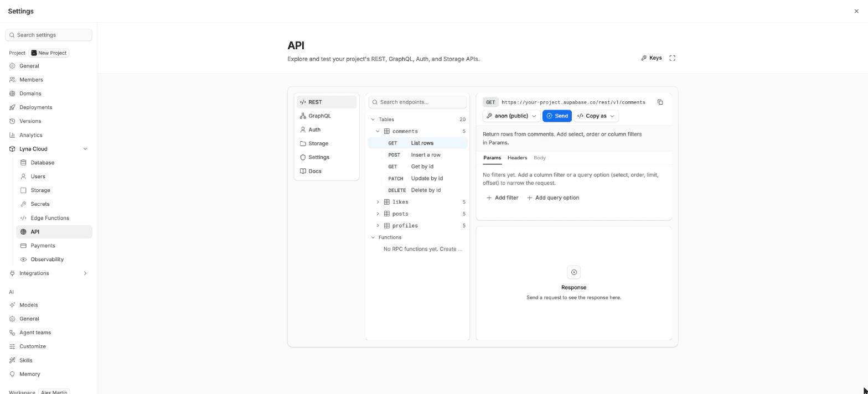Send the request
868x394 pixels.
[557, 116]
